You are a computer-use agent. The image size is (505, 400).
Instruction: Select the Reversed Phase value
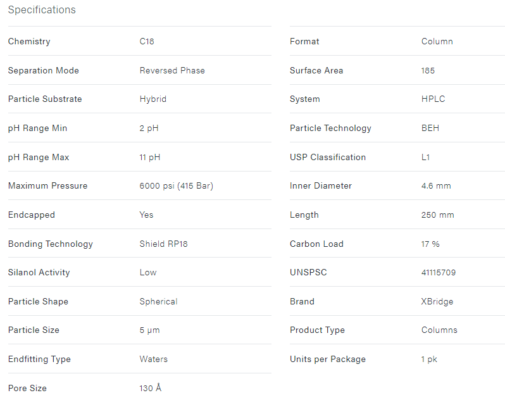pos(172,71)
